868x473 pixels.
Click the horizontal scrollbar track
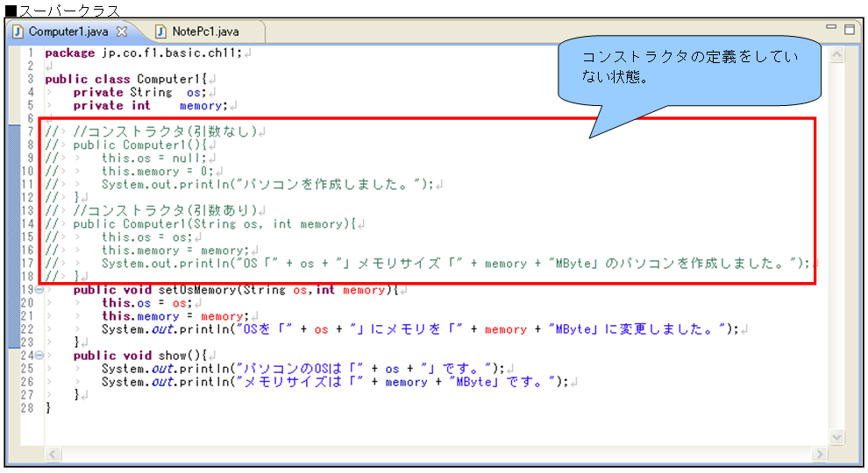[438, 455]
